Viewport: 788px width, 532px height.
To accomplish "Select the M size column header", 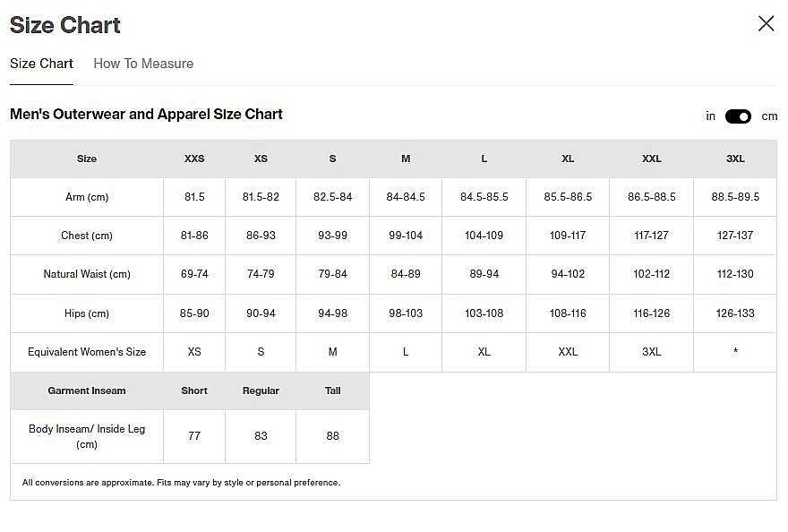I will tap(406, 159).
